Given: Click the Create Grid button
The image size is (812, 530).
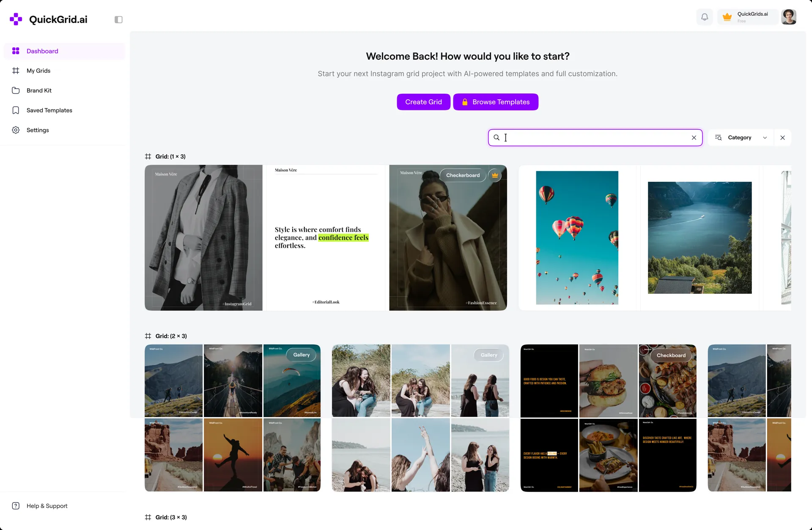Looking at the screenshot, I should tap(423, 102).
